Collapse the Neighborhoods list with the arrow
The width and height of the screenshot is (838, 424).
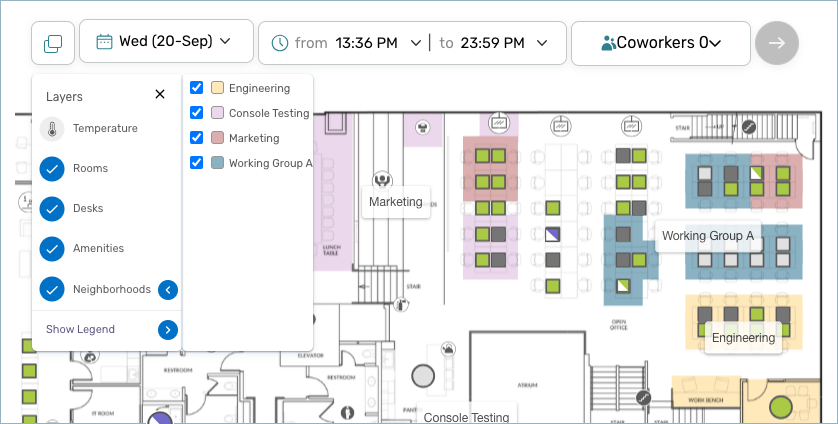168,290
